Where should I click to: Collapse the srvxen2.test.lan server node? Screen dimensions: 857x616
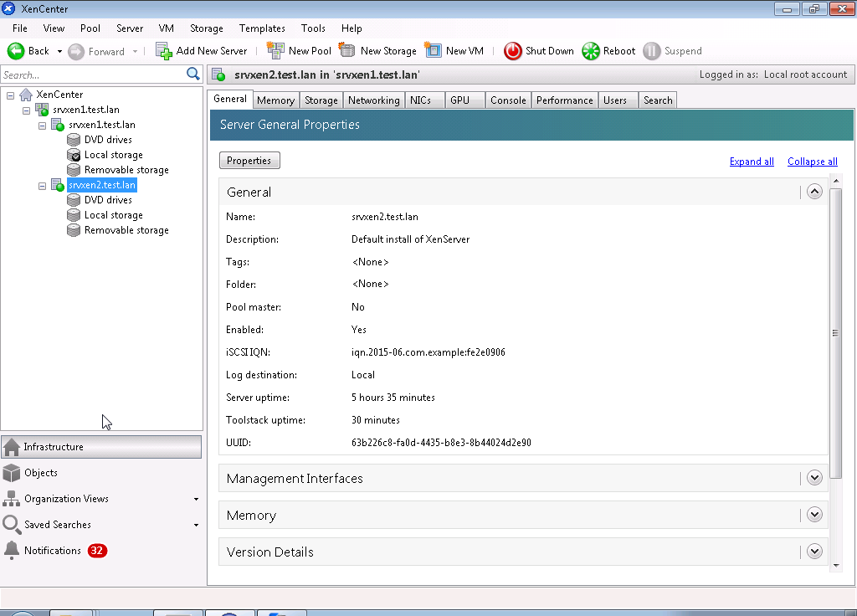tap(42, 186)
